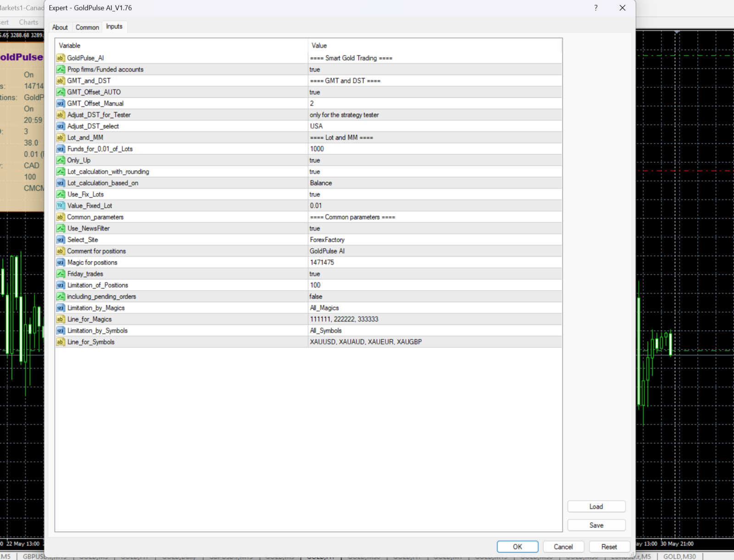Toggle the Prop firms/Funded accounts value
Viewport: 734px width, 560px height.
click(x=315, y=69)
